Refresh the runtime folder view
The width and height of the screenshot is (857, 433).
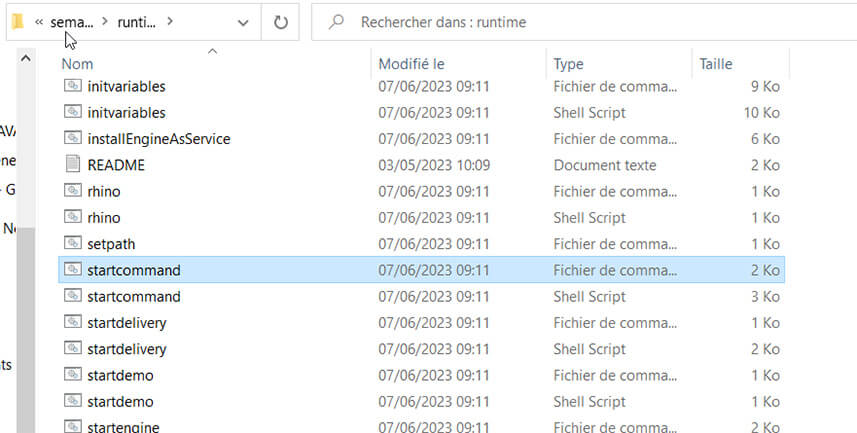(x=280, y=22)
